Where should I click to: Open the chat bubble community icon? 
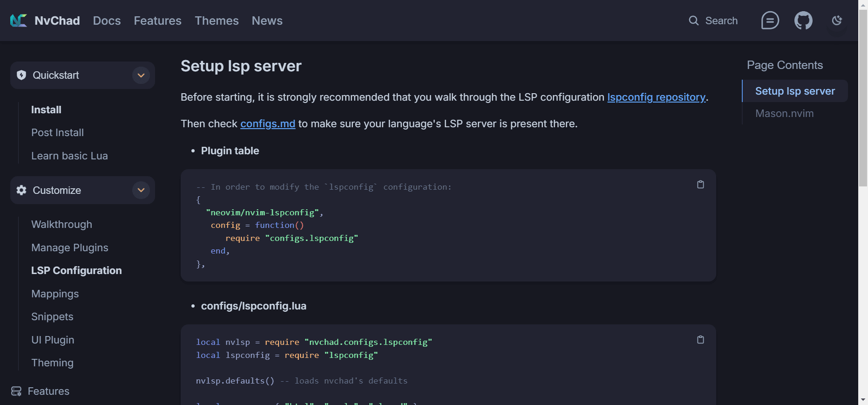pos(770,21)
